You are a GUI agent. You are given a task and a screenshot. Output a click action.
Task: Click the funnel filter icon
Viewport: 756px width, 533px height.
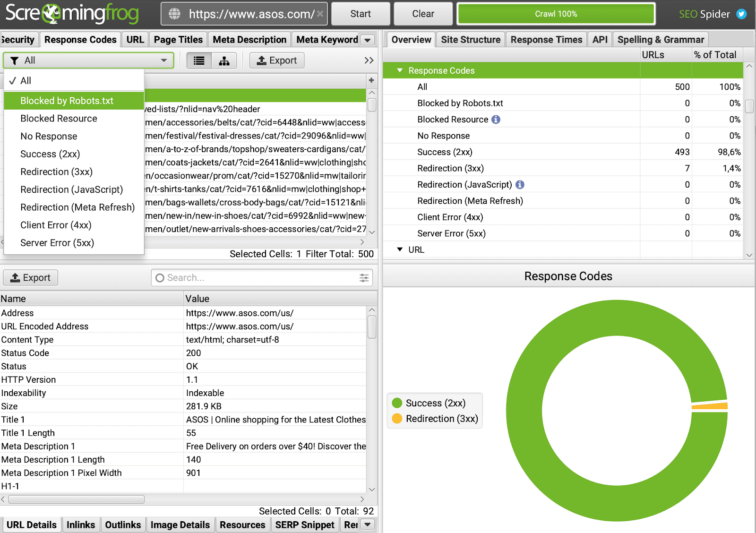click(15, 60)
